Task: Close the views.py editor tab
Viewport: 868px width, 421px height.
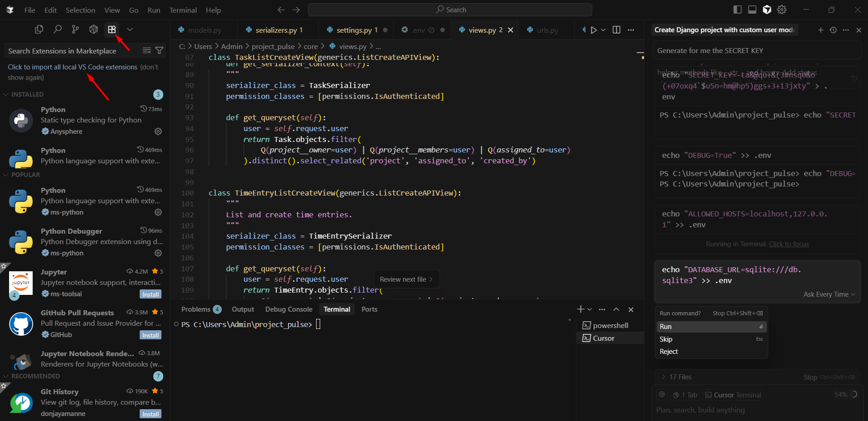Action: (511, 30)
